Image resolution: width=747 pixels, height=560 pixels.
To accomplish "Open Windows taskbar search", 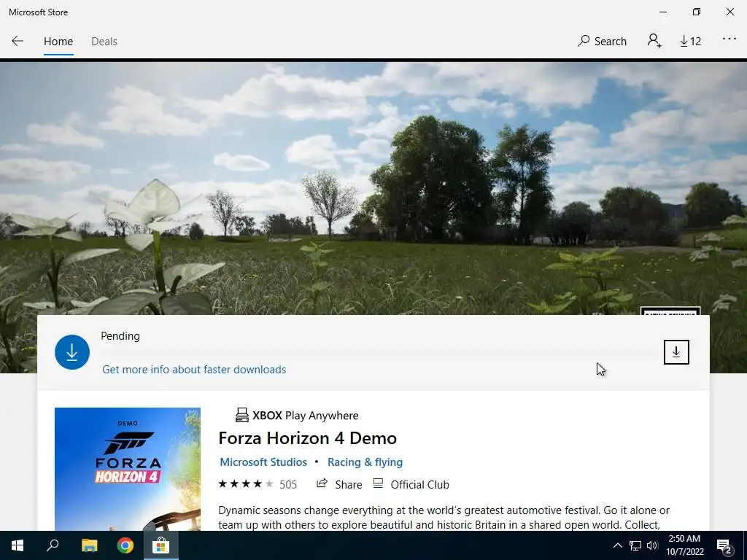I will 53,545.
